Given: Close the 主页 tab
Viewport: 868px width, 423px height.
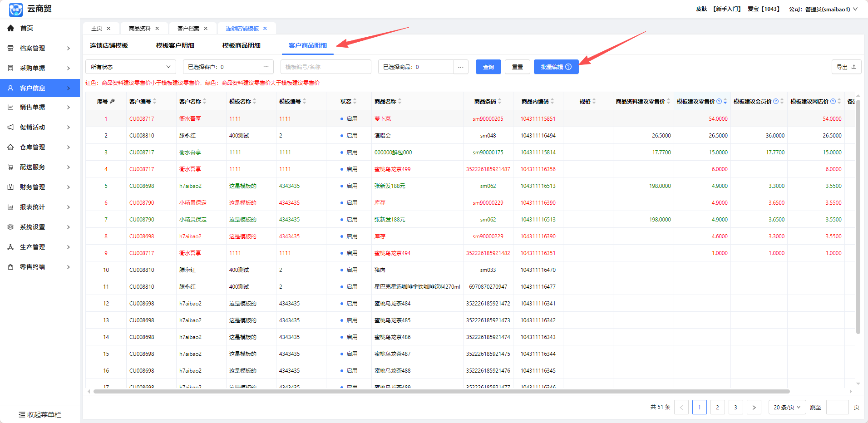Looking at the screenshot, I should click(x=108, y=28).
